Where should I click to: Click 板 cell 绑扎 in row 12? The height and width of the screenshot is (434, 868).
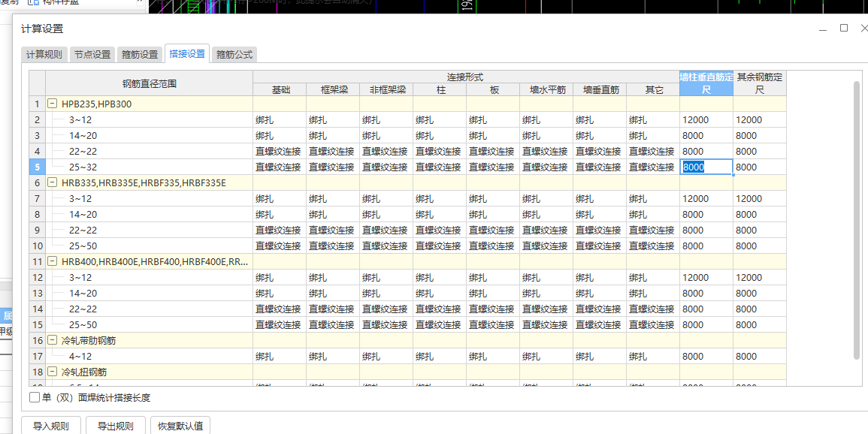(493, 278)
